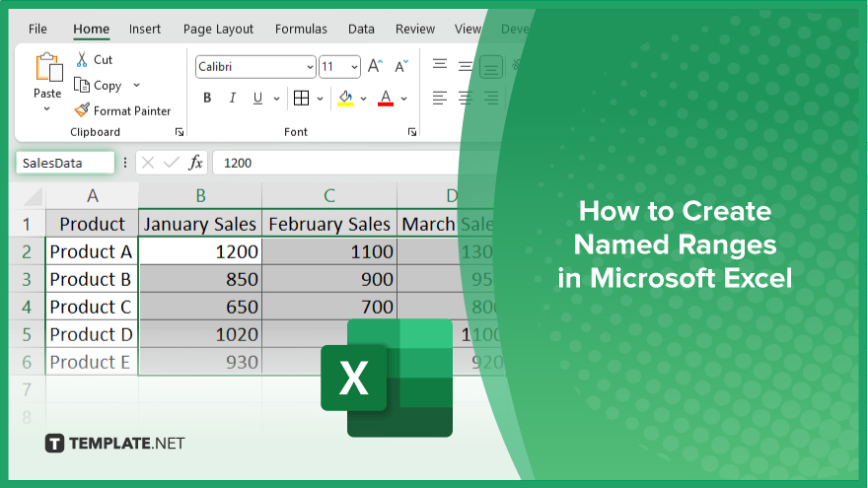Viewport: 868px width, 488px height.
Task: Increase font size with larger A icon
Action: pyautogui.click(x=376, y=66)
